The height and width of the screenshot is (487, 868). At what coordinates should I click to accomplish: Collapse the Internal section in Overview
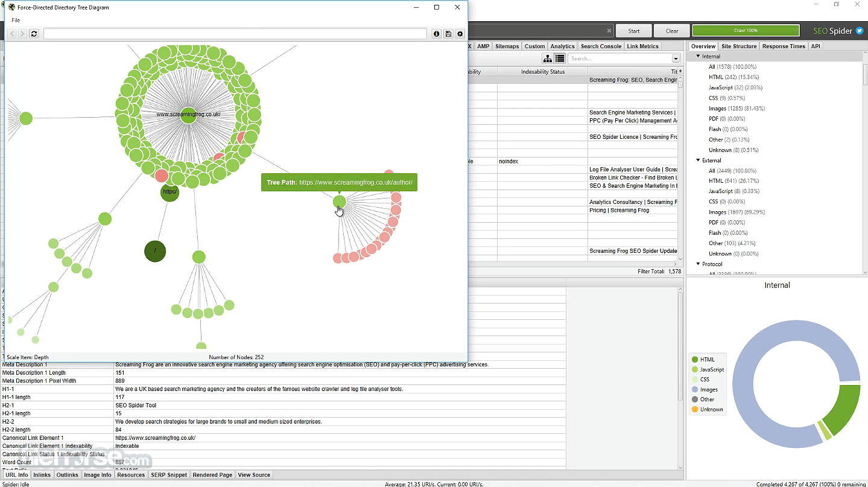point(699,56)
